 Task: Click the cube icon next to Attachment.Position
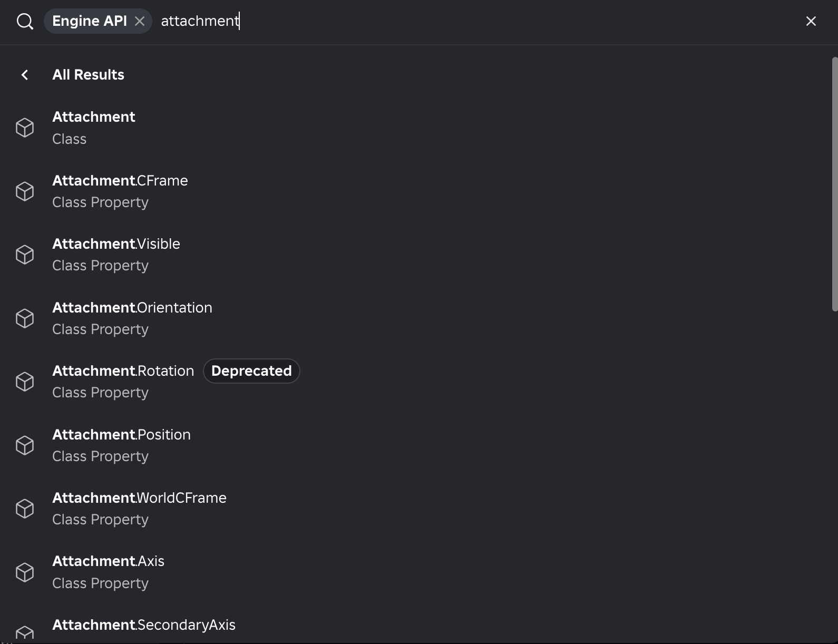[x=25, y=445]
